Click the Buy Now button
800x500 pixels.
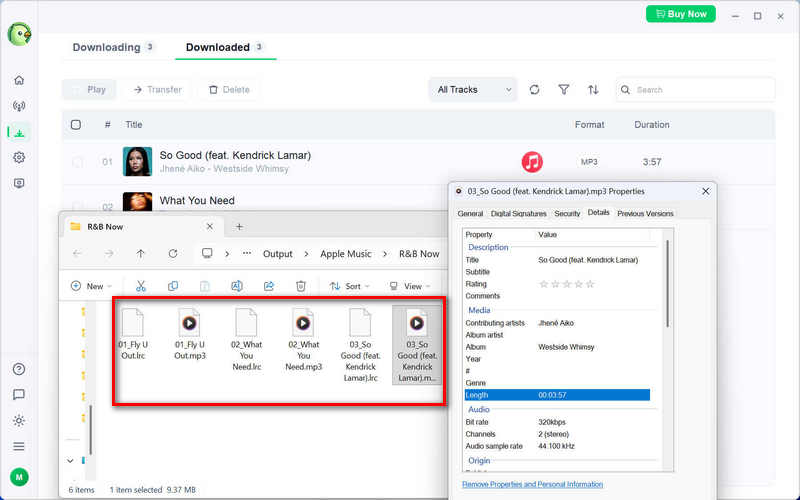pyautogui.click(x=681, y=14)
